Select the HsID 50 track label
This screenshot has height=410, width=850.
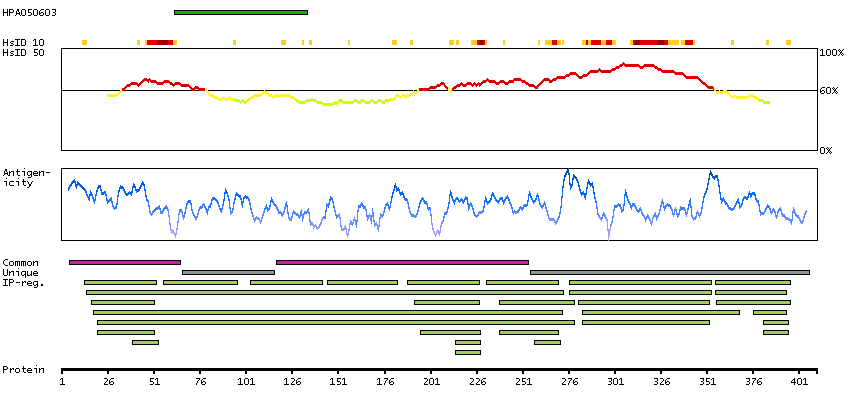(23, 52)
